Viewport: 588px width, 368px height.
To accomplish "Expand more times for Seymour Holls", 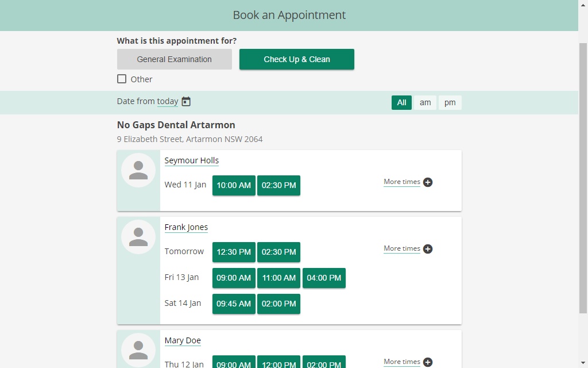I will tap(427, 182).
